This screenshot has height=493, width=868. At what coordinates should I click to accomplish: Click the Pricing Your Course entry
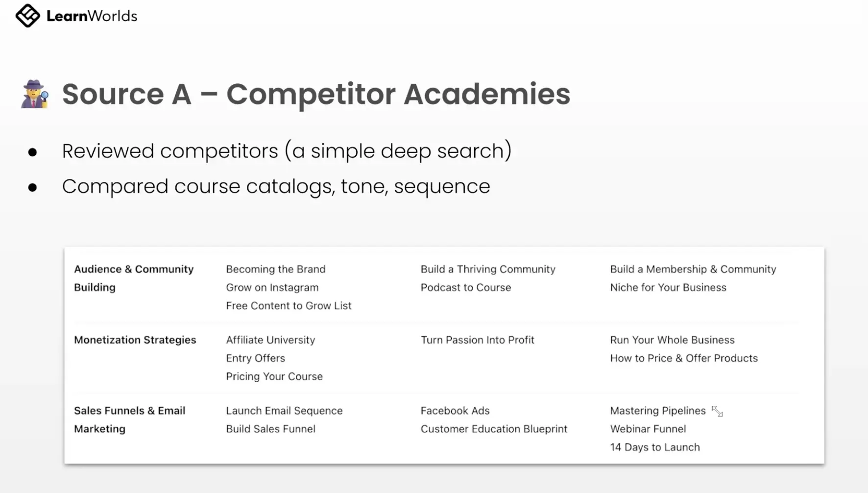pos(274,376)
